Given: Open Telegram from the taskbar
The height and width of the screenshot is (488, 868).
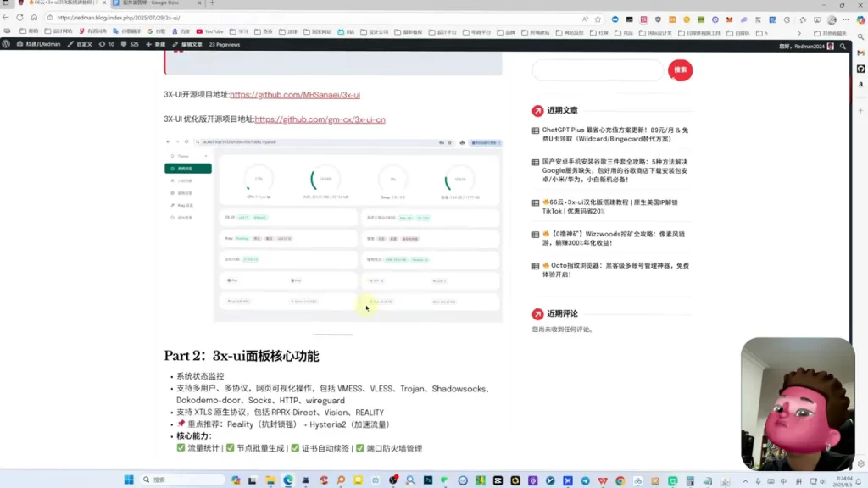Looking at the screenshot, I should pyautogui.click(x=585, y=481).
